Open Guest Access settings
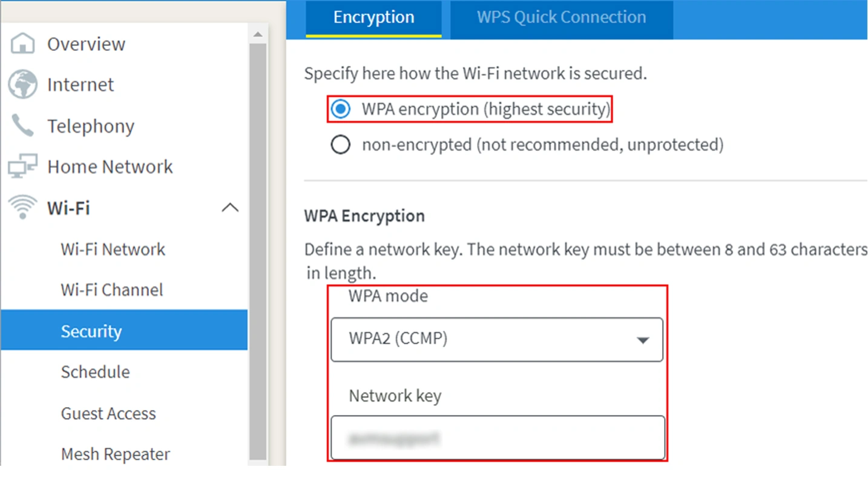Viewport: 868px width, 481px height. click(x=108, y=413)
